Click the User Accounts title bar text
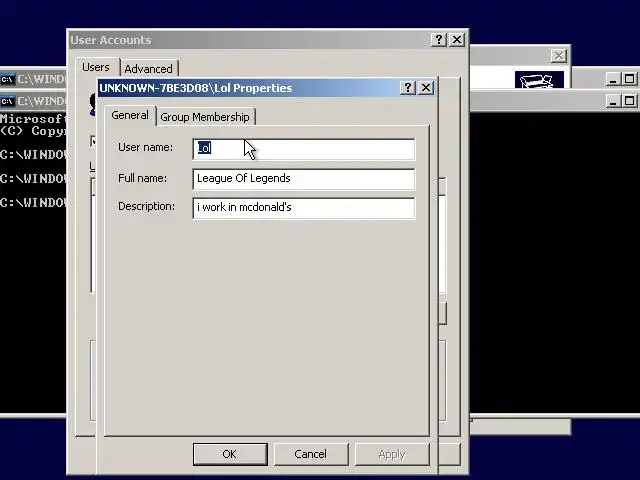Screen dimensions: 640x480 111,40
